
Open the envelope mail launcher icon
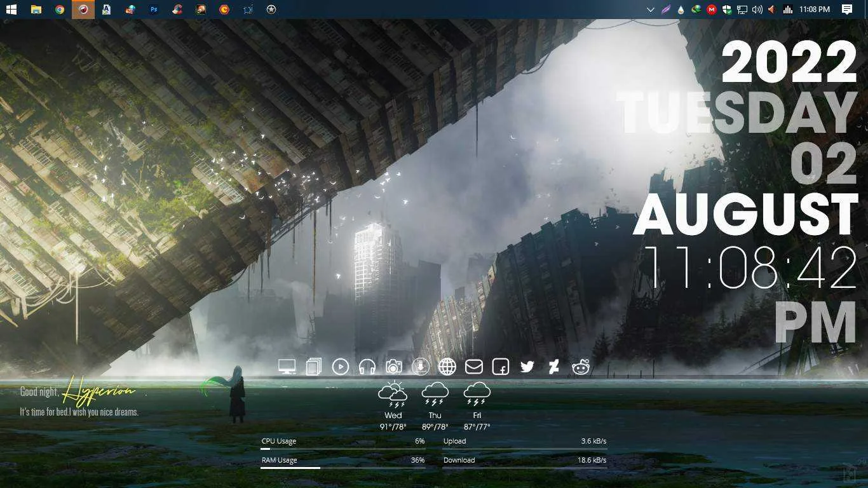click(474, 367)
